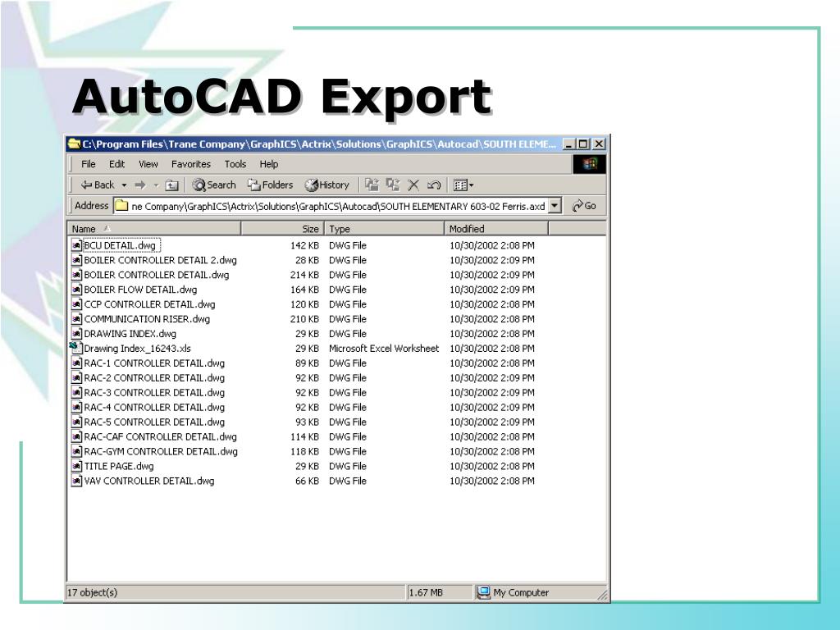Viewport: 840px width, 630px height.
Task: Open the File menu
Action: pyautogui.click(x=89, y=164)
